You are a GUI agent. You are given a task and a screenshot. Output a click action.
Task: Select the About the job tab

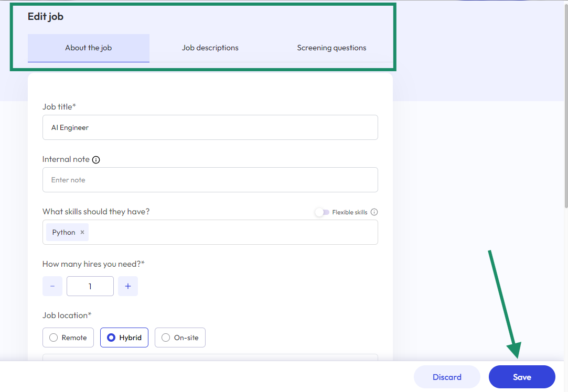point(88,47)
